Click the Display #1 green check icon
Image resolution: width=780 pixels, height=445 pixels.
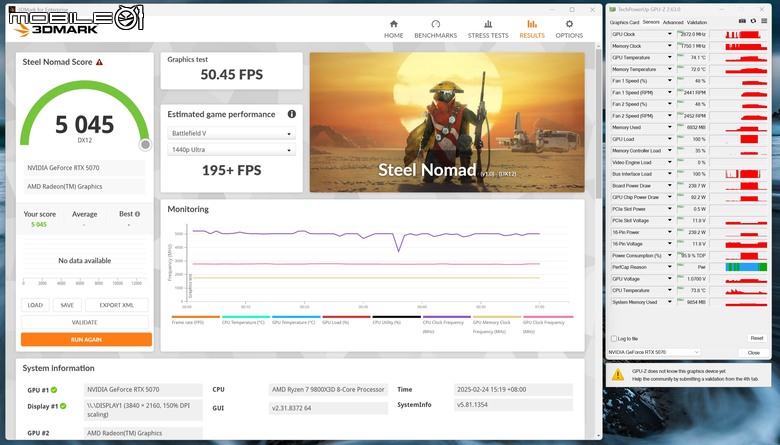(x=63, y=406)
